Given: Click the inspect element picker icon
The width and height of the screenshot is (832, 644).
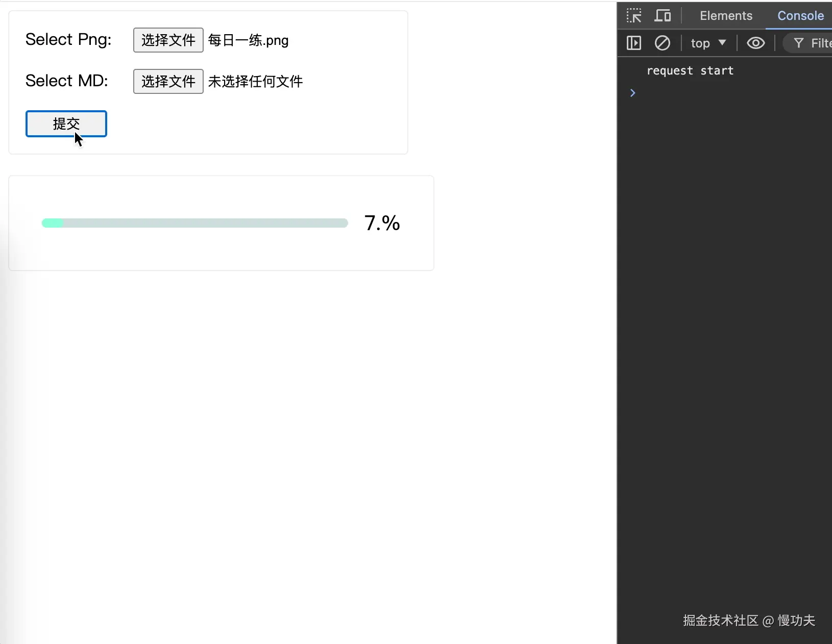Looking at the screenshot, I should 634,16.
